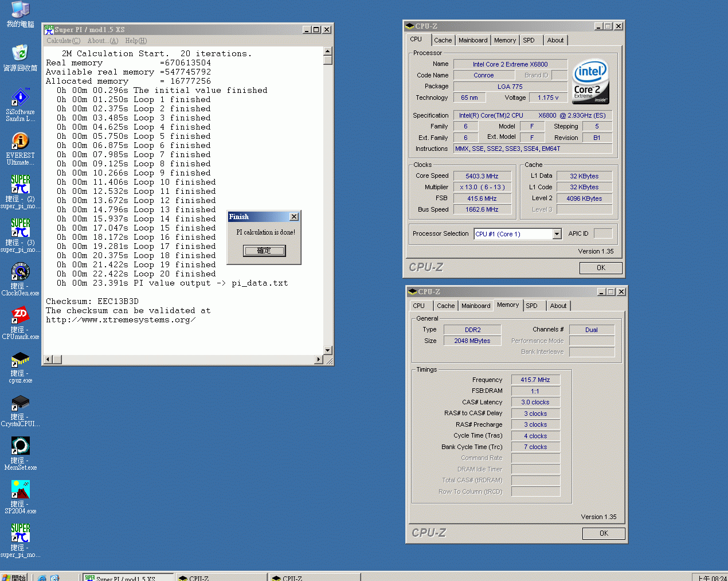Click lower CPU-Z window title icon
Screen dimensions: 728x581
(413, 291)
